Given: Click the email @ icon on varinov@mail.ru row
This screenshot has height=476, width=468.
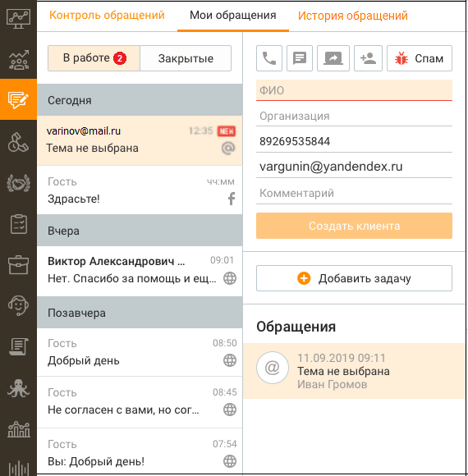Looking at the screenshot, I should (228, 149).
